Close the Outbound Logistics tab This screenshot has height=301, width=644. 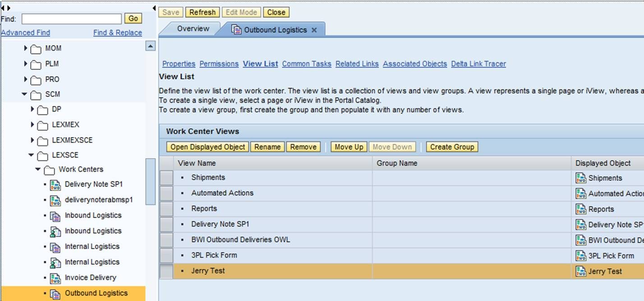coord(314,30)
